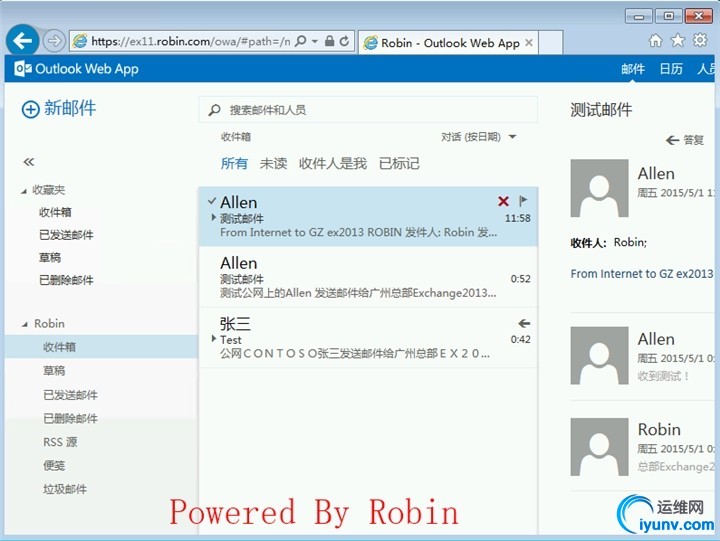The width and height of the screenshot is (720, 541).
Task: Open 已发送邮件 under 收藏夹
Action: (66, 235)
